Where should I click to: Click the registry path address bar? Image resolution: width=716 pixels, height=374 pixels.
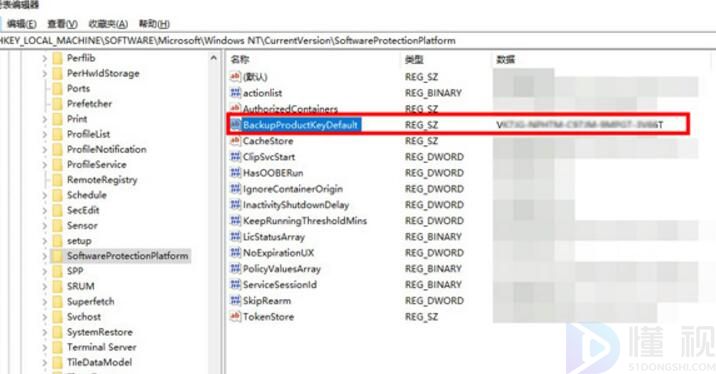[358, 41]
